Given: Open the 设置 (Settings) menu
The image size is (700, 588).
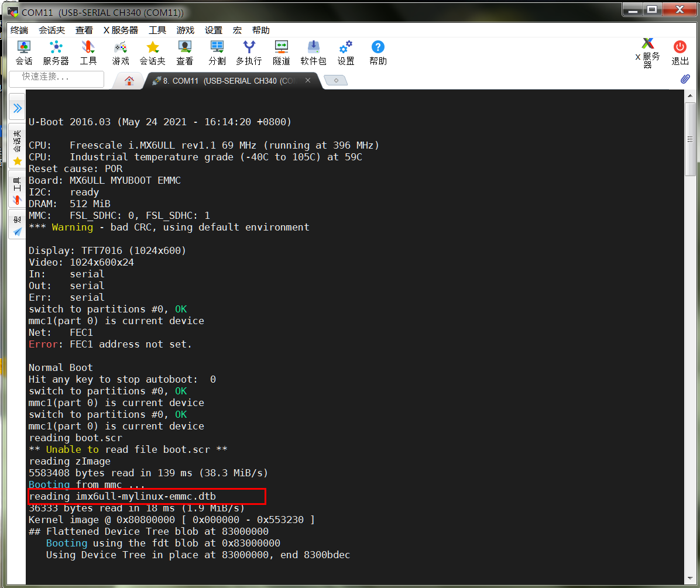Looking at the screenshot, I should (x=214, y=30).
